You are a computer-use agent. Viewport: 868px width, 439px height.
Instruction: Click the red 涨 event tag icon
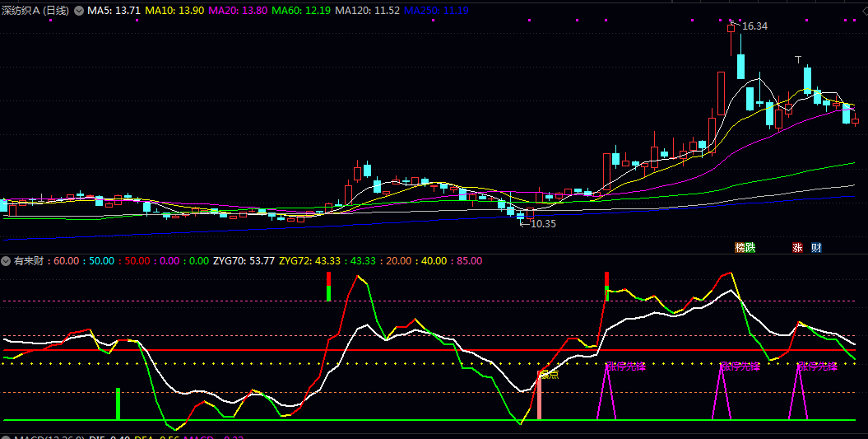pos(796,247)
